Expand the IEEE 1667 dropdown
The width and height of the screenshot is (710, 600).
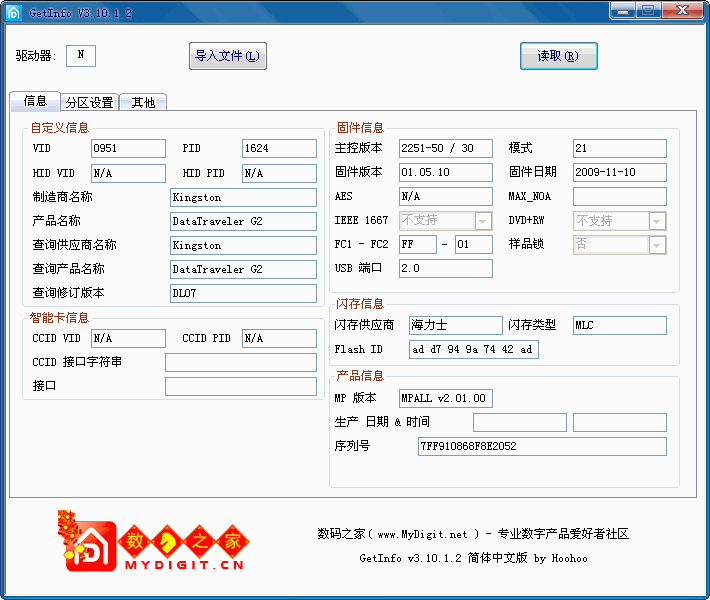(483, 221)
